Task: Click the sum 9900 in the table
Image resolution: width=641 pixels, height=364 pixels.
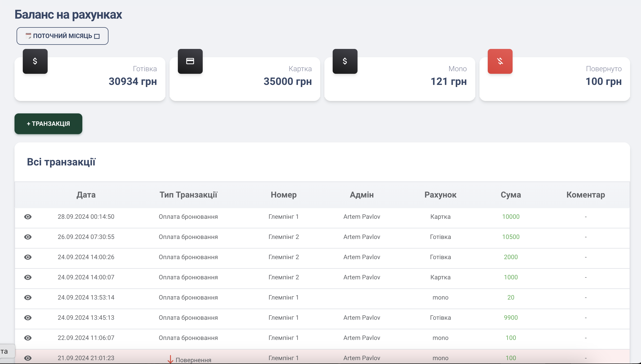Action: 511,318
